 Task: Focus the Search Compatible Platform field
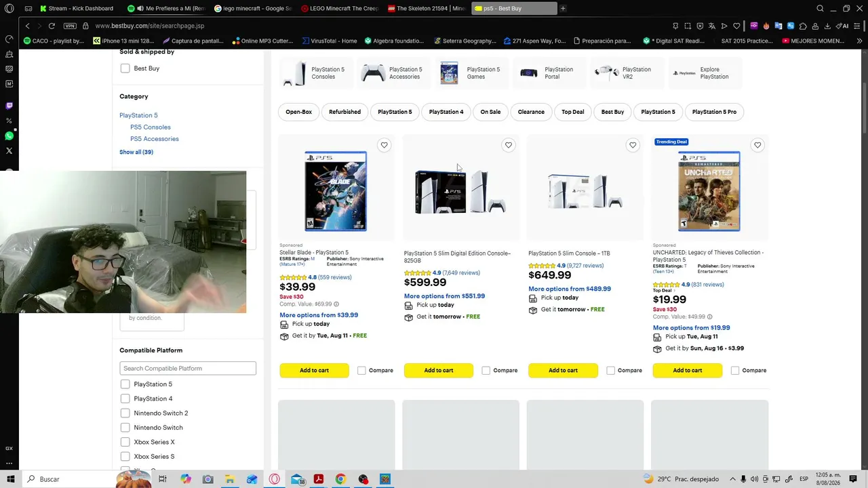[x=188, y=368]
